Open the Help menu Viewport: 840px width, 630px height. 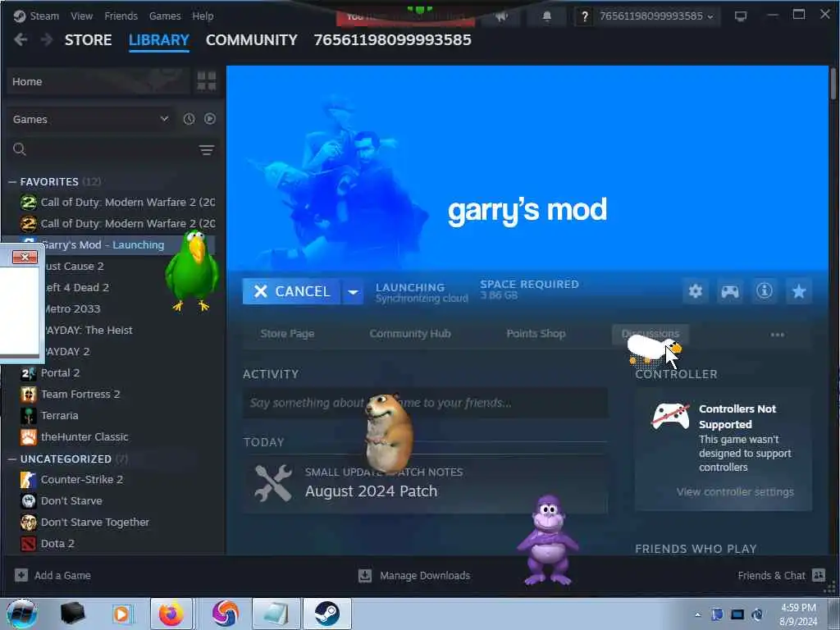point(203,16)
